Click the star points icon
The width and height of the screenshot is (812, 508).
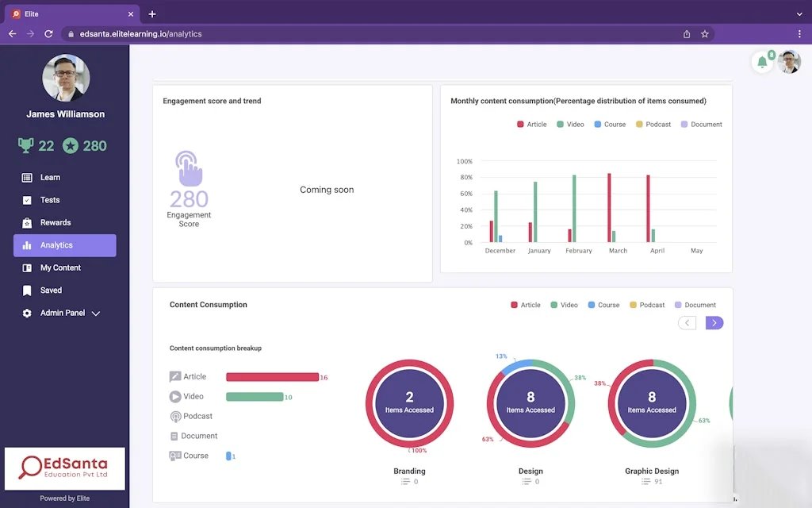click(x=71, y=145)
